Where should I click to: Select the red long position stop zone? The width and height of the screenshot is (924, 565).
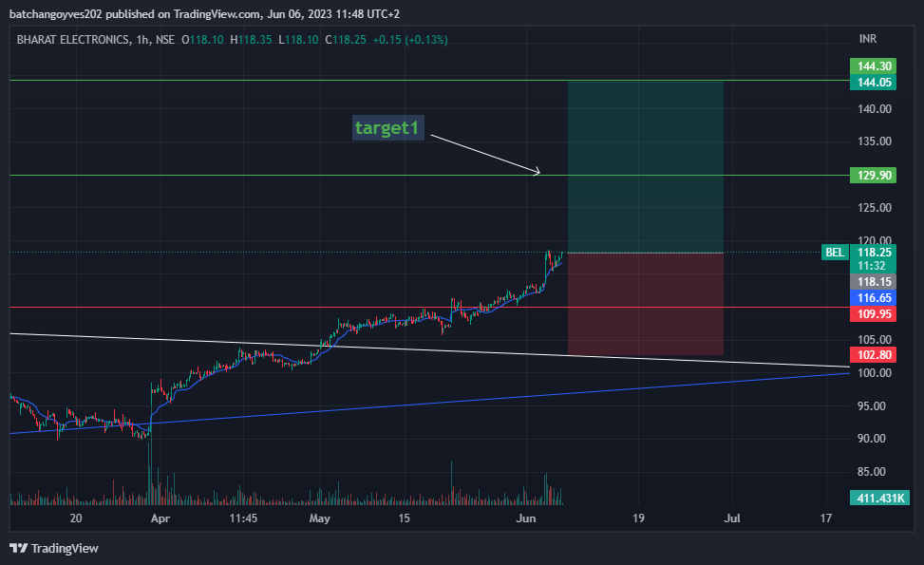pos(645,304)
